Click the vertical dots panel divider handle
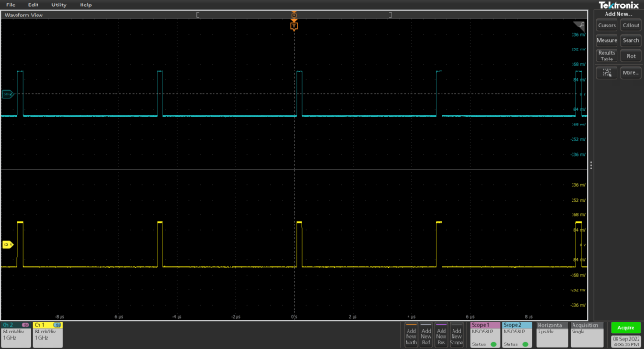The image size is (644, 349). (x=591, y=165)
